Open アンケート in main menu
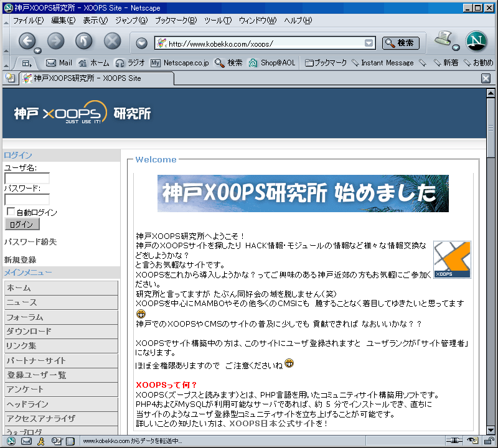 (61, 390)
